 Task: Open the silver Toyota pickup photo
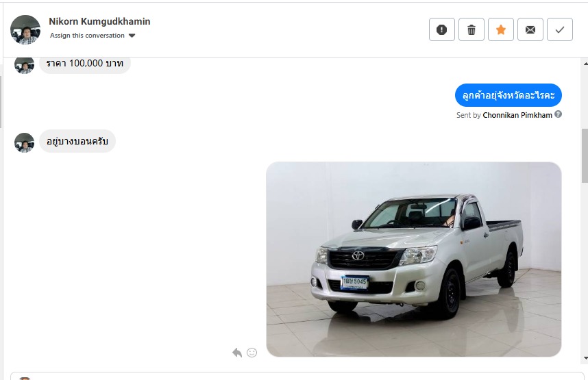click(x=414, y=259)
